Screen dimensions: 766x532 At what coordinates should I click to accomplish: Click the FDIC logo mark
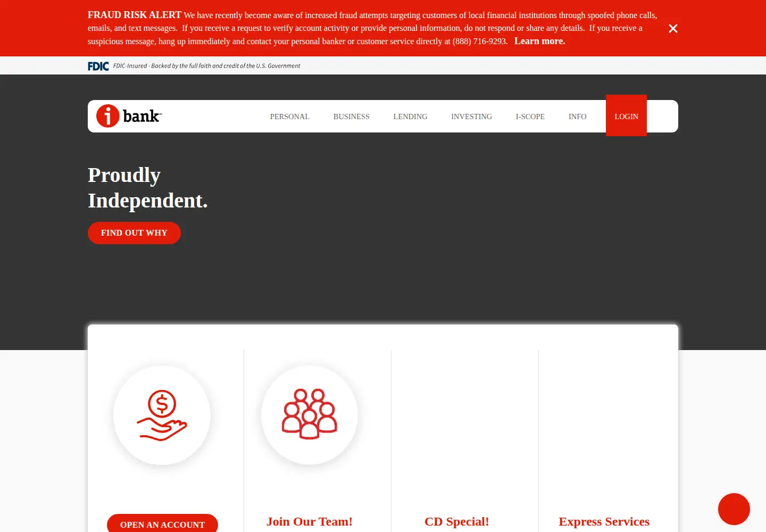(98, 66)
